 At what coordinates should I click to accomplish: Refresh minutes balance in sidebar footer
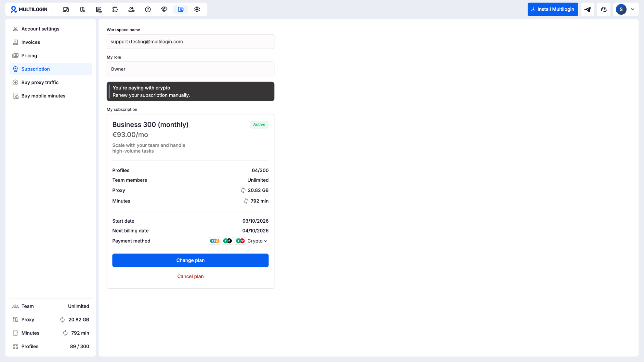(x=65, y=333)
